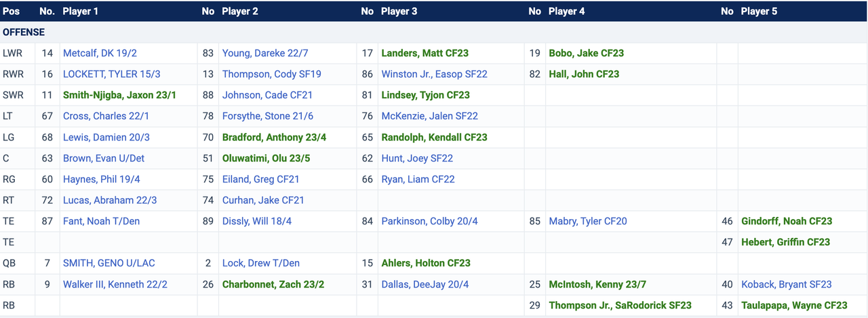Open the Metcalf, DK 19/2 player link
Viewport: 868px width, 318px height.
pyautogui.click(x=100, y=53)
